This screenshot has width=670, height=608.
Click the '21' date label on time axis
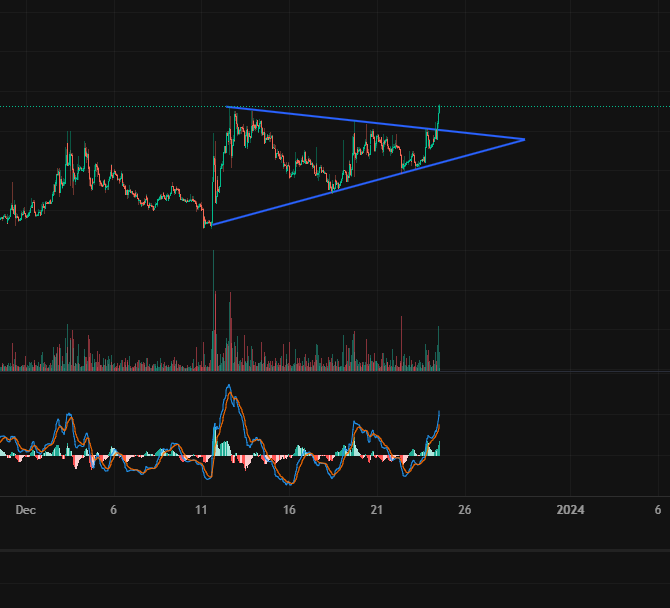point(376,510)
